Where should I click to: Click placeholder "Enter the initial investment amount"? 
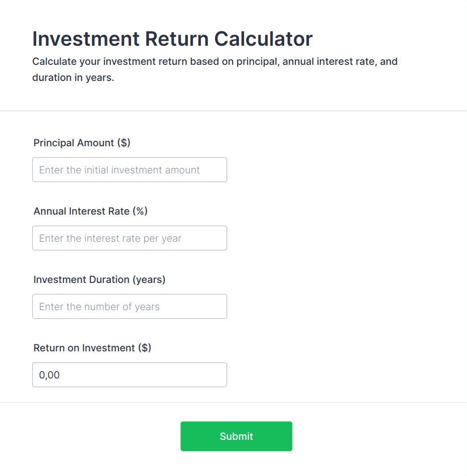pos(120,170)
